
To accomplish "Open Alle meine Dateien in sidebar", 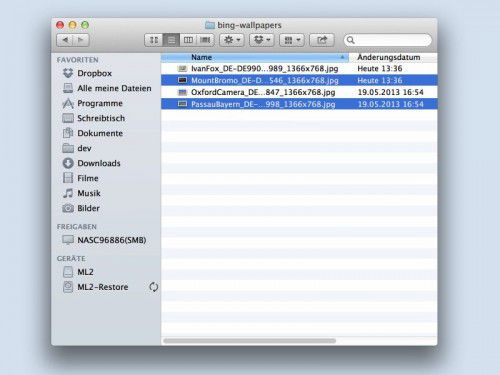I will (x=107, y=88).
